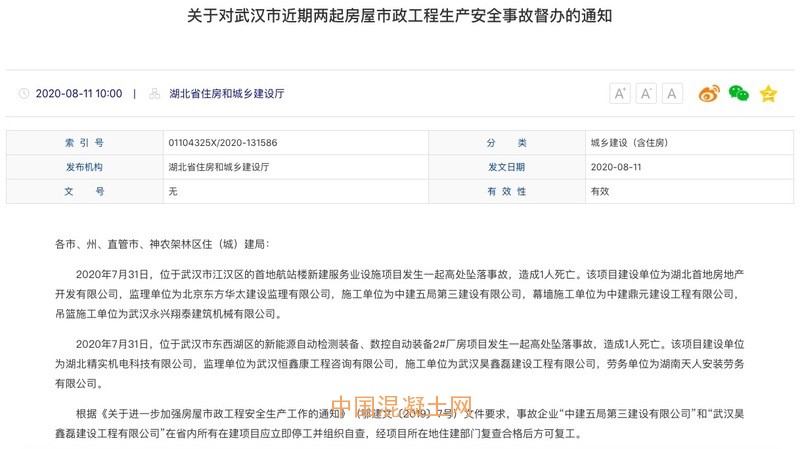Click source 湖北省住房和城乡建设厅 beside the publish time

[x=226, y=93]
